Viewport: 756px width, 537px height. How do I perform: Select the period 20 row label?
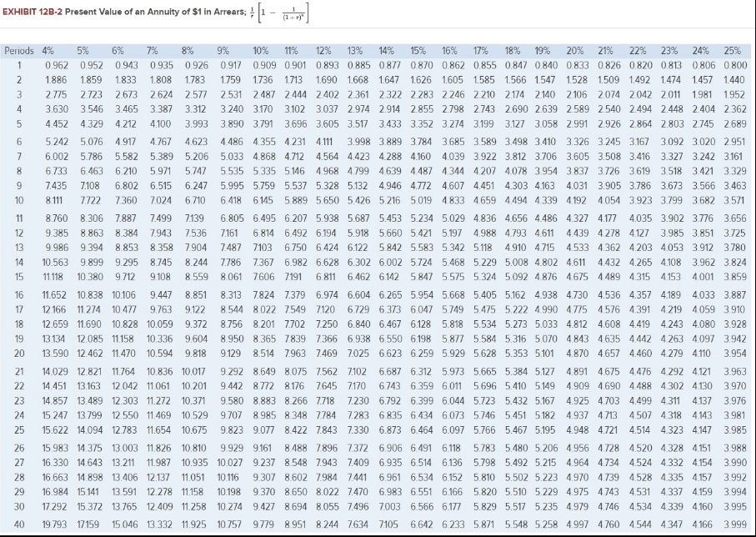pyautogui.click(x=19, y=354)
